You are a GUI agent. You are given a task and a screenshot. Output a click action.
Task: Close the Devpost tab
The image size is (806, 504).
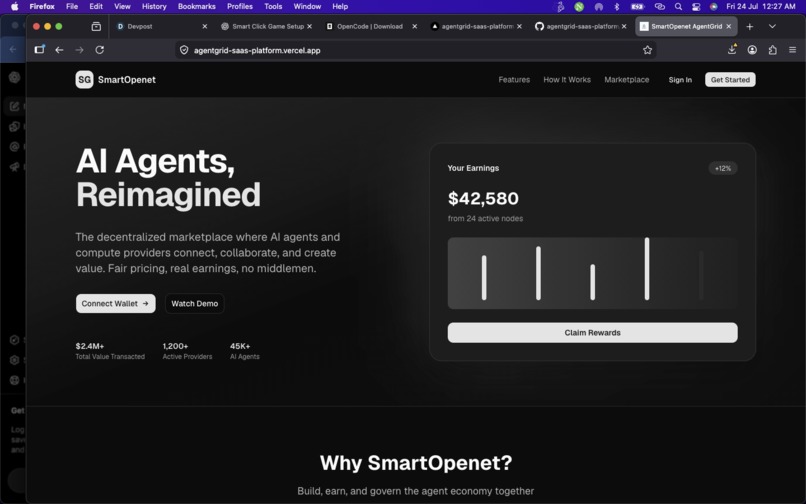(x=205, y=26)
